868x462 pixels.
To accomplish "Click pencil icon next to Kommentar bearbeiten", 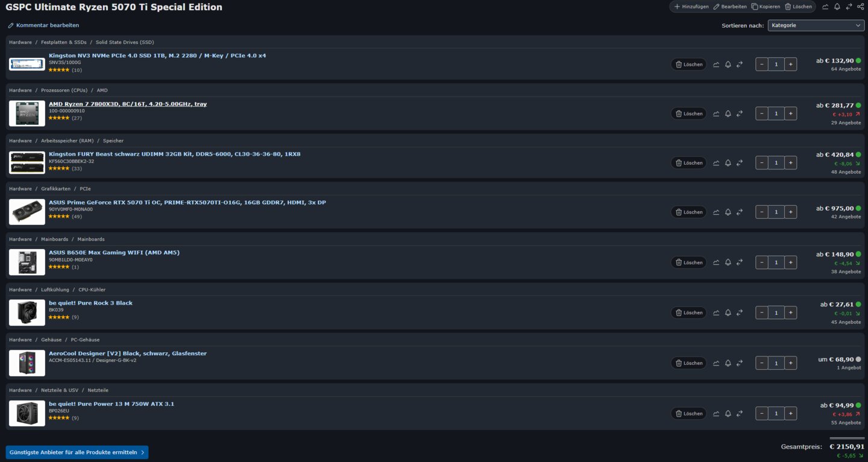I will coord(11,25).
